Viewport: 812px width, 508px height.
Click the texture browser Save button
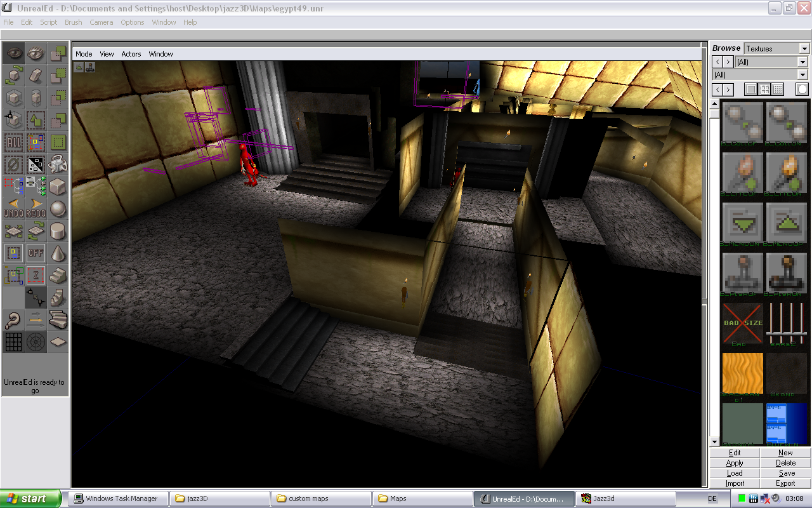point(785,473)
